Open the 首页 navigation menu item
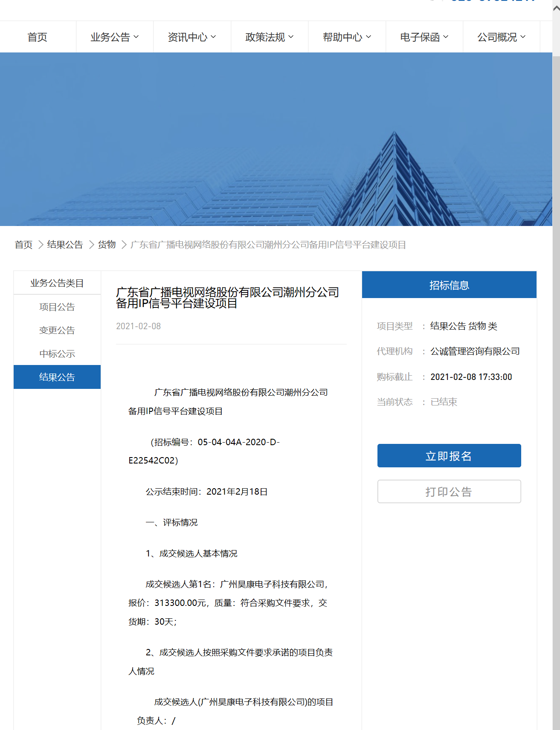The image size is (560, 730). (x=38, y=37)
